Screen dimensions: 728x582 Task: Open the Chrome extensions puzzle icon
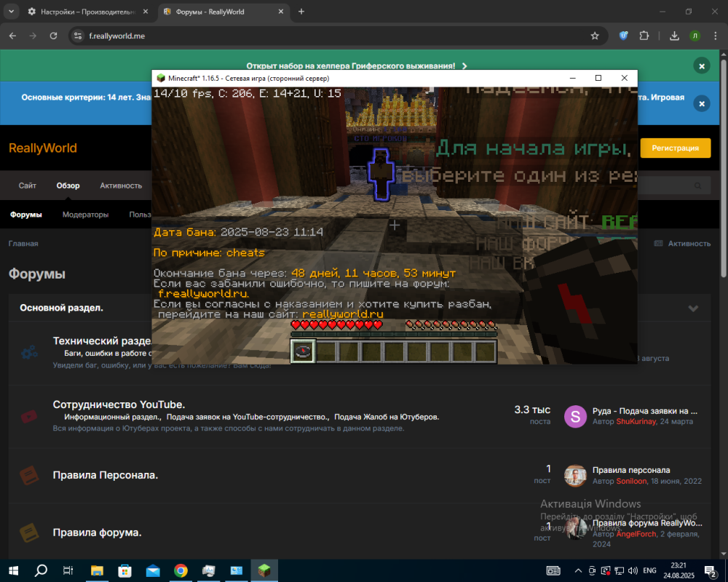644,36
